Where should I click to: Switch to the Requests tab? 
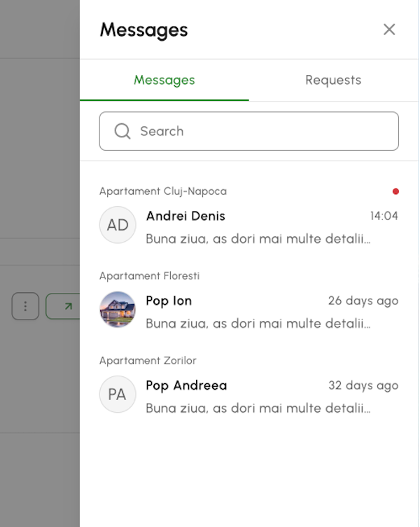[333, 81]
